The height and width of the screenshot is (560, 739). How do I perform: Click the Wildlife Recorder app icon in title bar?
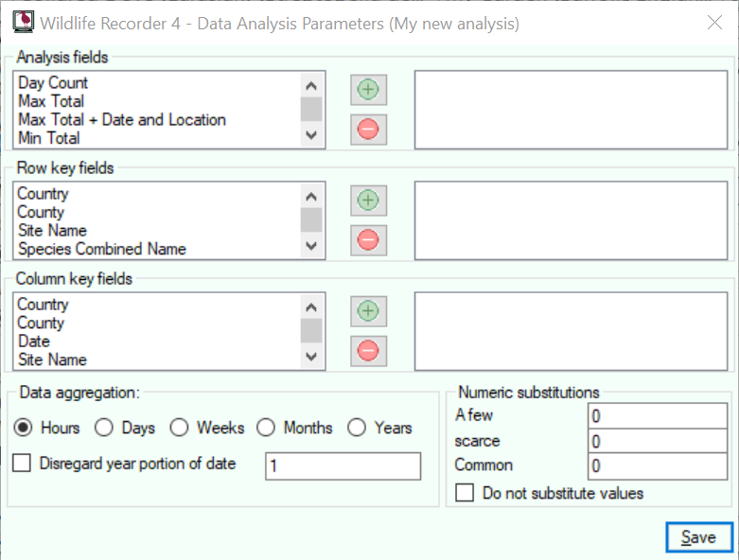click(23, 22)
